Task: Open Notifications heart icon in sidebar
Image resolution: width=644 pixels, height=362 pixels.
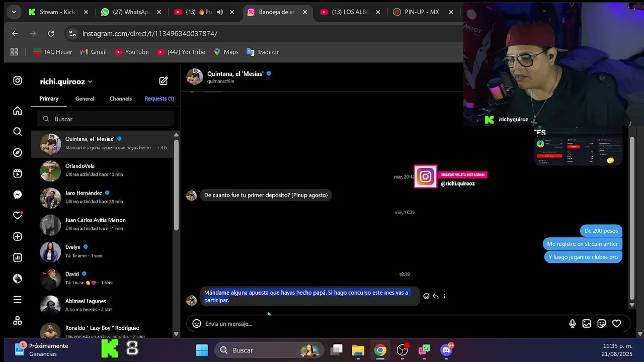Action: (18, 215)
